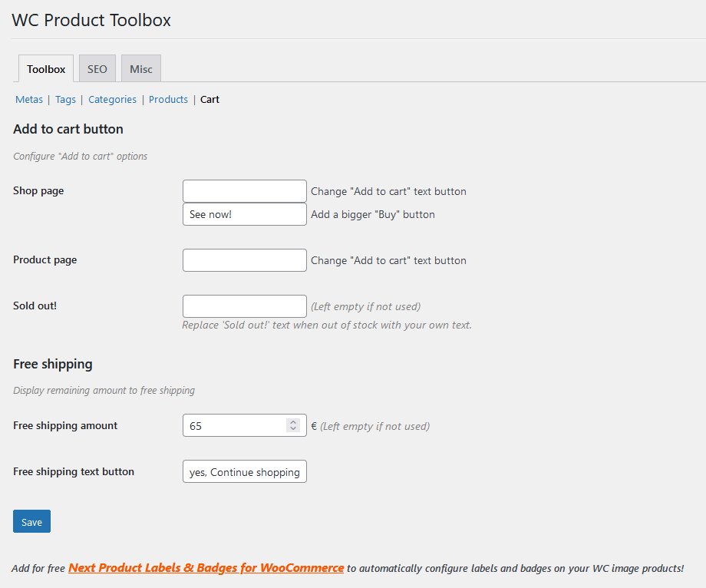This screenshot has width=706, height=588.
Task: Navigate to the Products section link
Action: [x=168, y=100]
